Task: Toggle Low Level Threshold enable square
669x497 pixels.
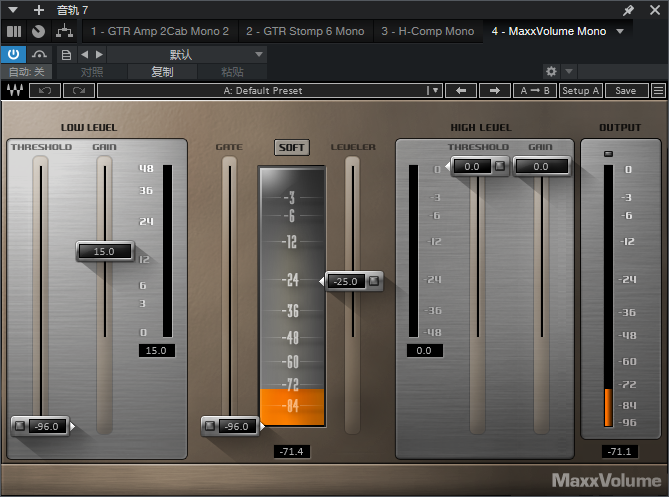Action: tap(20, 426)
